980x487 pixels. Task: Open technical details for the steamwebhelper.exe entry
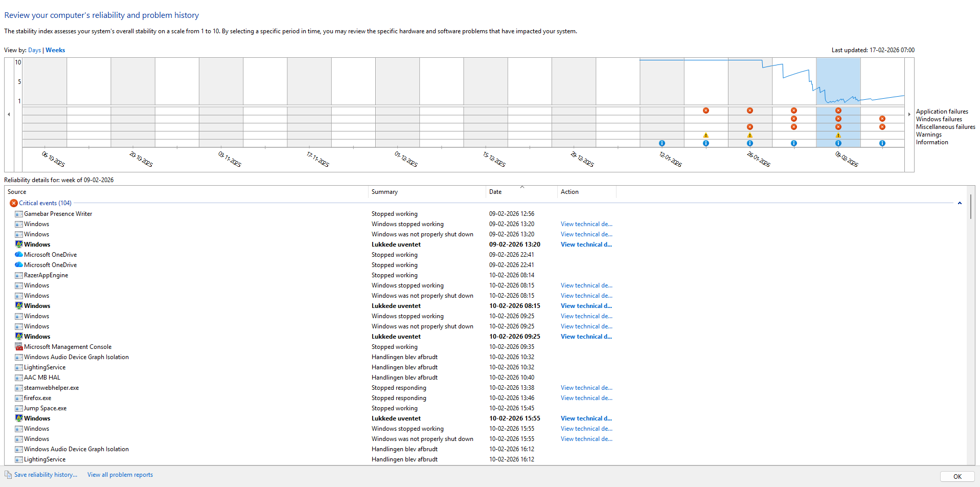[x=586, y=388]
